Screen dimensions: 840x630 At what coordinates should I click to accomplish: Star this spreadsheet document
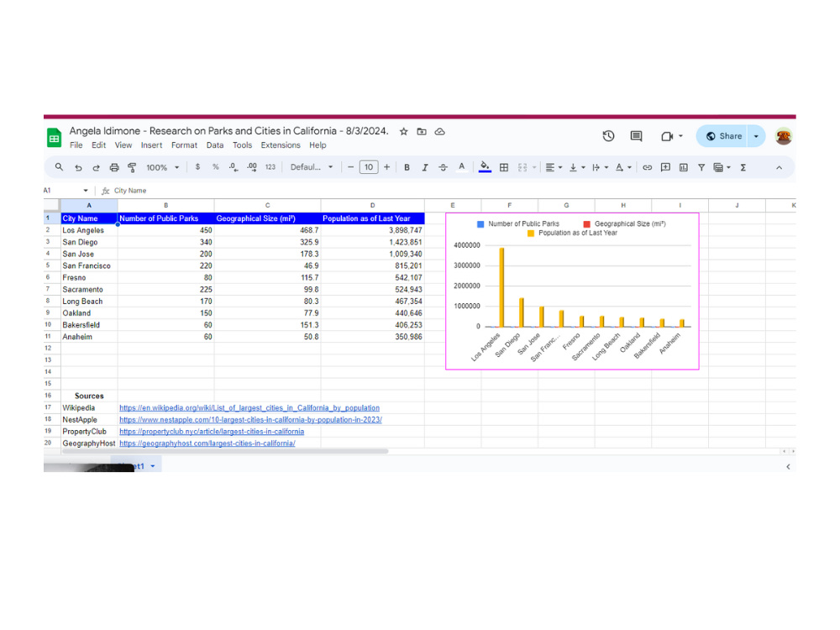(x=404, y=131)
